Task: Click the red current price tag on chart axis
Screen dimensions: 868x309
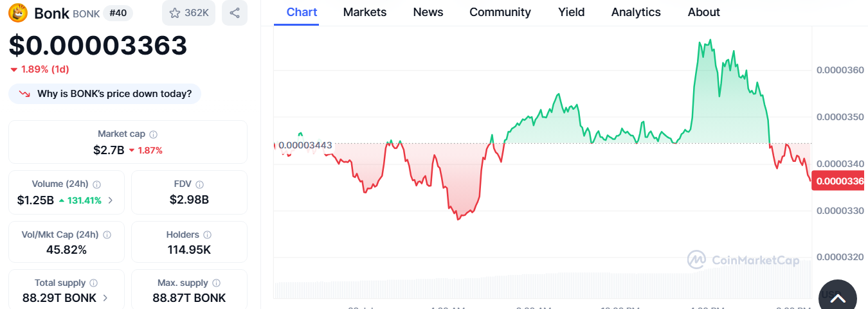Action: click(x=839, y=181)
